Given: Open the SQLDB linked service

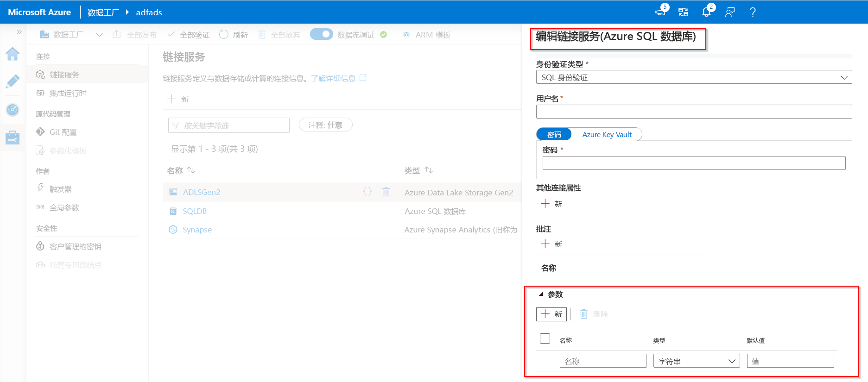Looking at the screenshot, I should coord(195,211).
